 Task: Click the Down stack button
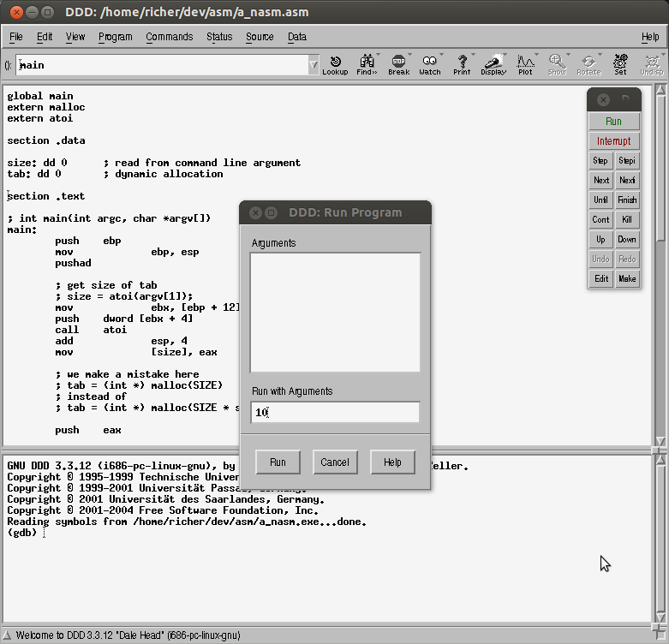click(x=627, y=239)
